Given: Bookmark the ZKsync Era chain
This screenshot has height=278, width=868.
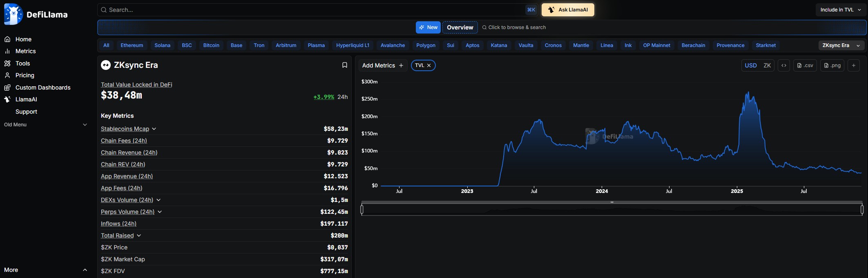Looking at the screenshot, I should (x=344, y=65).
